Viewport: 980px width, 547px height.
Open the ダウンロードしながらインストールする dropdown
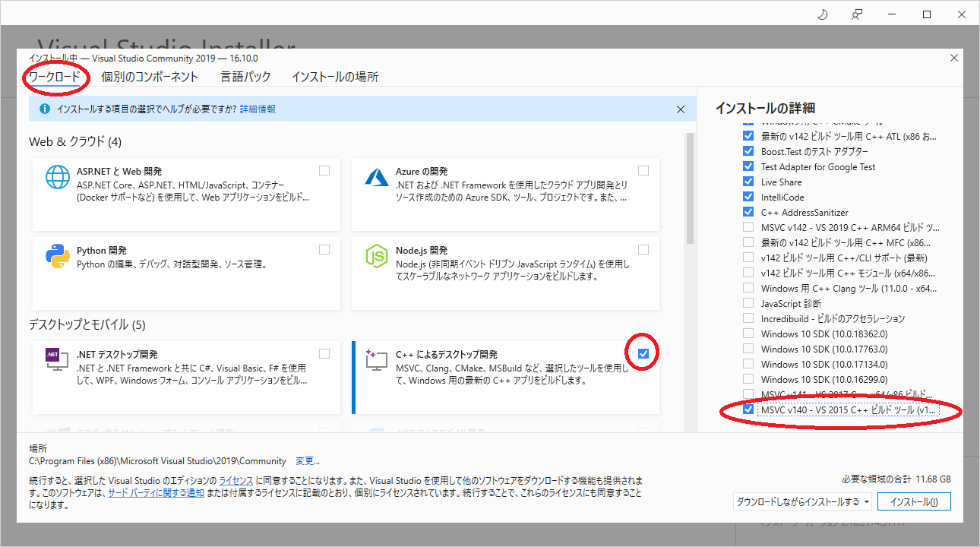[x=801, y=501]
